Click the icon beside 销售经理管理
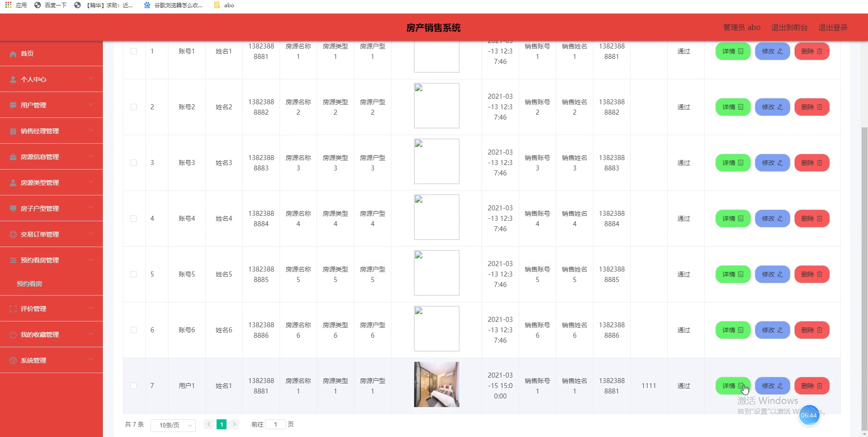Viewport: 868px width, 437px height. (x=13, y=131)
